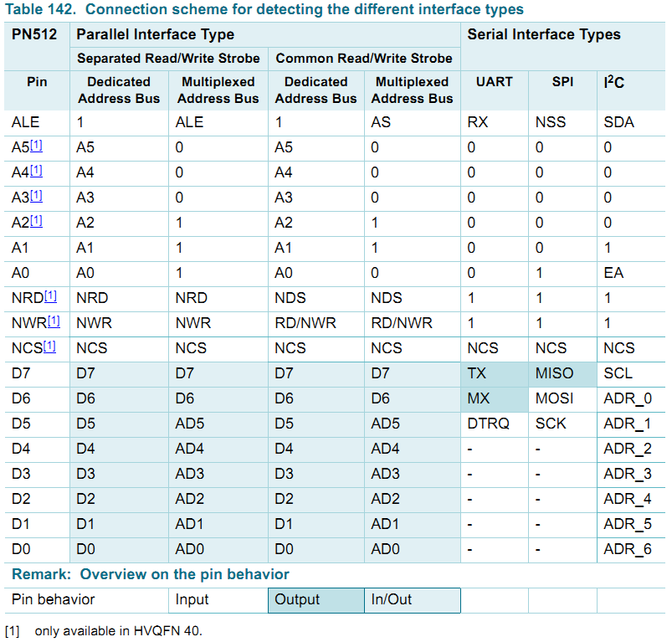Click 'Common Read/Write Strobe' subheader
This screenshot has height=642, width=672.
point(364,59)
